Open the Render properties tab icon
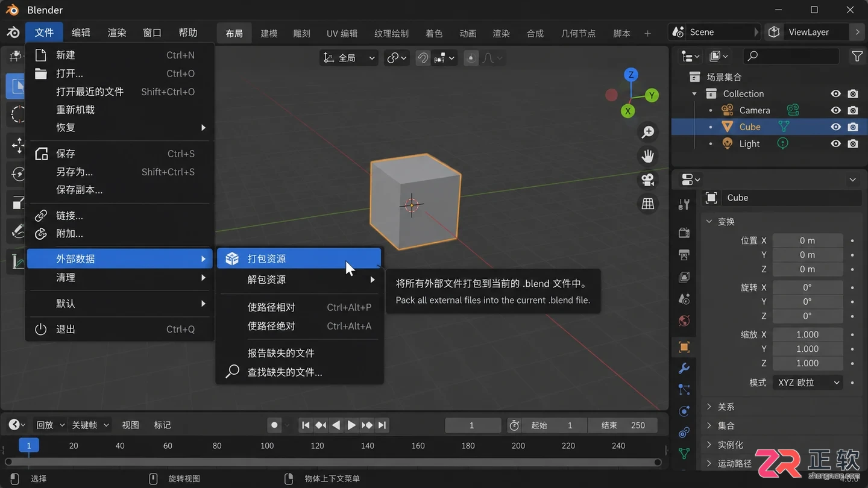The image size is (868, 488). [x=684, y=233]
